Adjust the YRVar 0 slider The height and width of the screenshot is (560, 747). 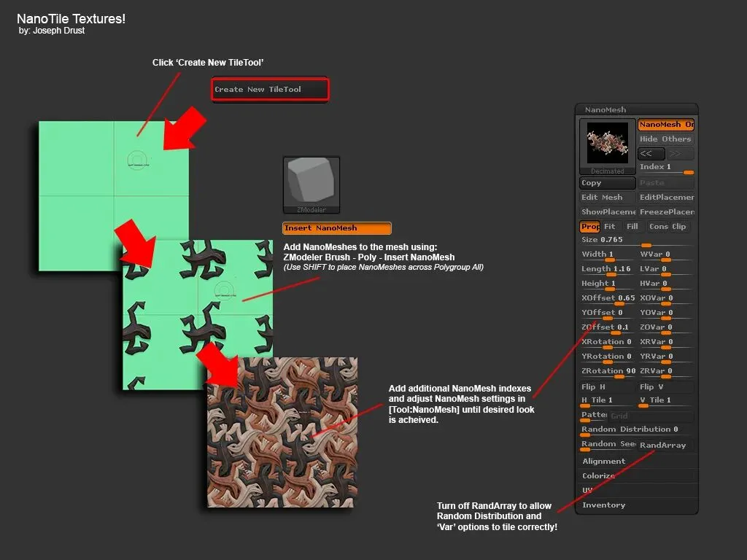(666, 357)
